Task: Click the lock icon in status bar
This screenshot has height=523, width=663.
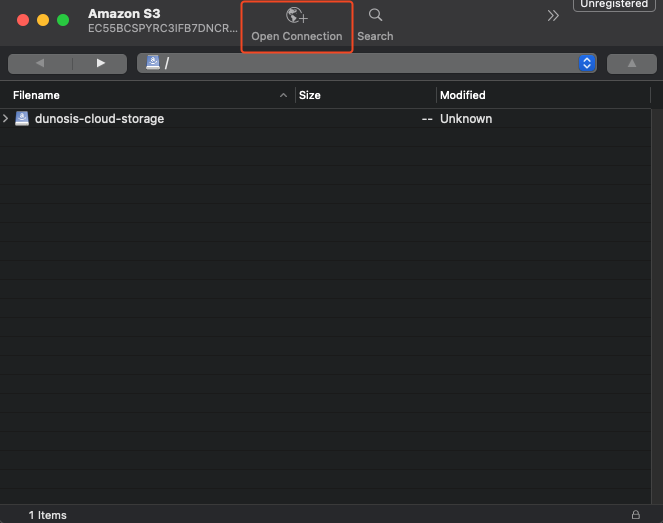Action: coord(636,514)
